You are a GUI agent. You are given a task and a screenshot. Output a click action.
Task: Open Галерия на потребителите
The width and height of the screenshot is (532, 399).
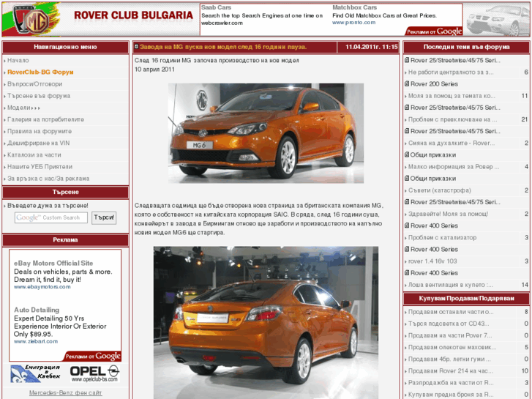tap(45, 119)
